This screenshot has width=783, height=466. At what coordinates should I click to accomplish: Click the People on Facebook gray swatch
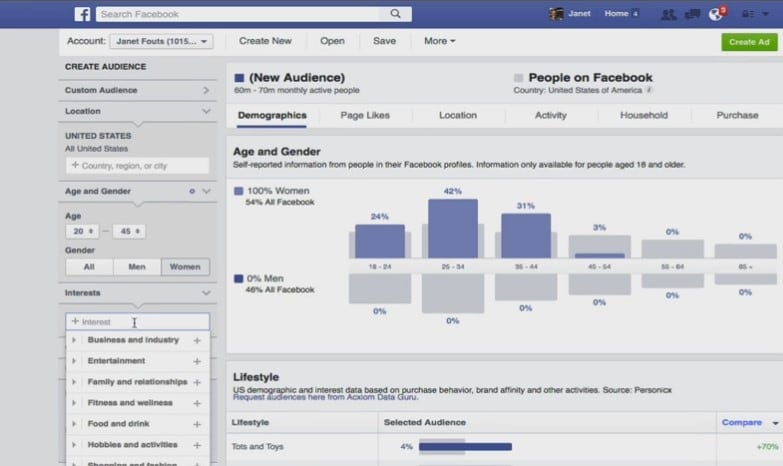click(518, 78)
